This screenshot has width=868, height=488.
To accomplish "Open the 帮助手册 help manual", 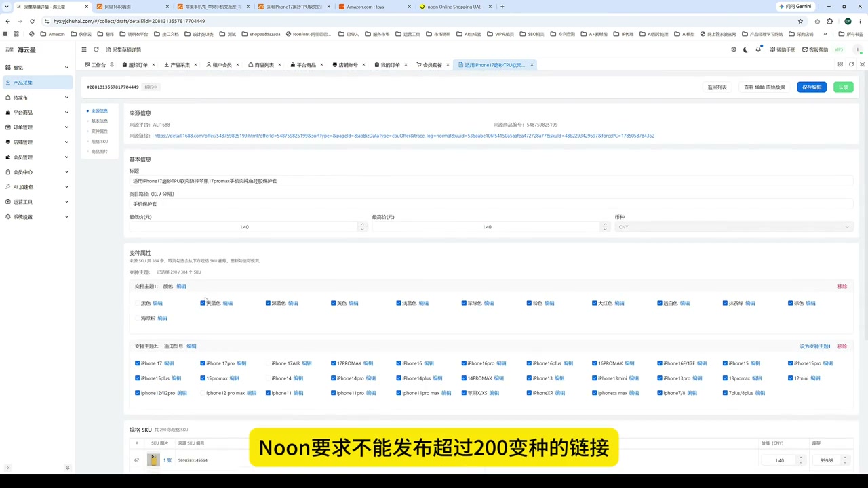I will [x=783, y=49].
